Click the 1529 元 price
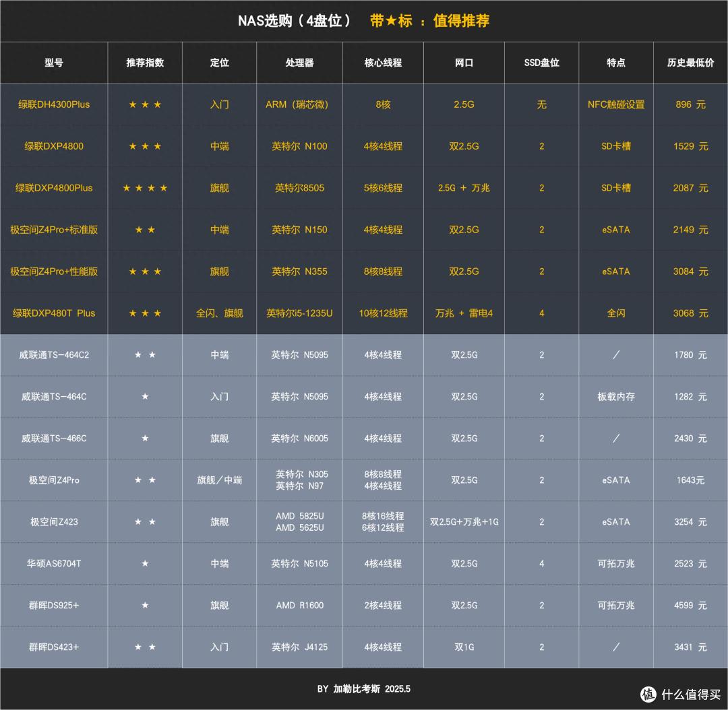Screen dimensions: 728x710 click(690, 146)
